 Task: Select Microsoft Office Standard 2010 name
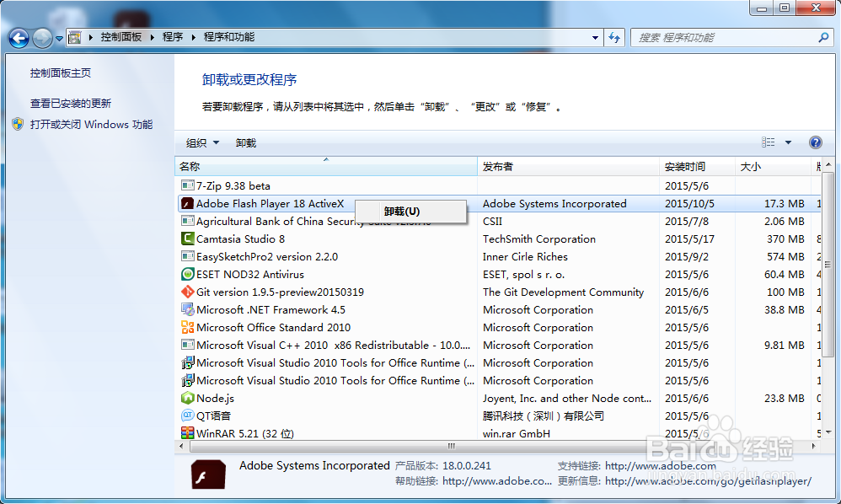[273, 328]
